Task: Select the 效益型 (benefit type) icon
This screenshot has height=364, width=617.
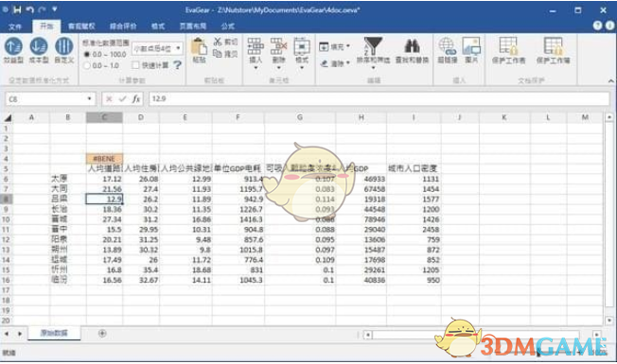Action: pyautogui.click(x=13, y=47)
